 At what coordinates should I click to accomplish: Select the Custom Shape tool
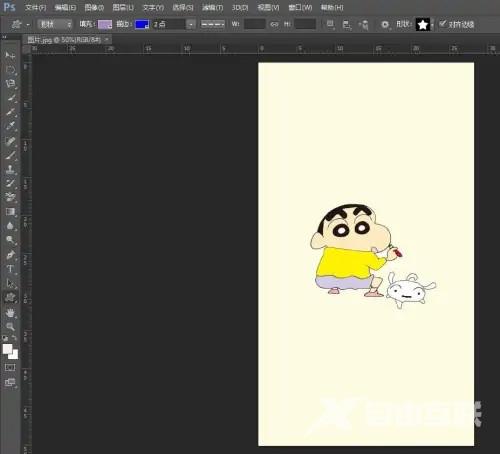point(10,297)
